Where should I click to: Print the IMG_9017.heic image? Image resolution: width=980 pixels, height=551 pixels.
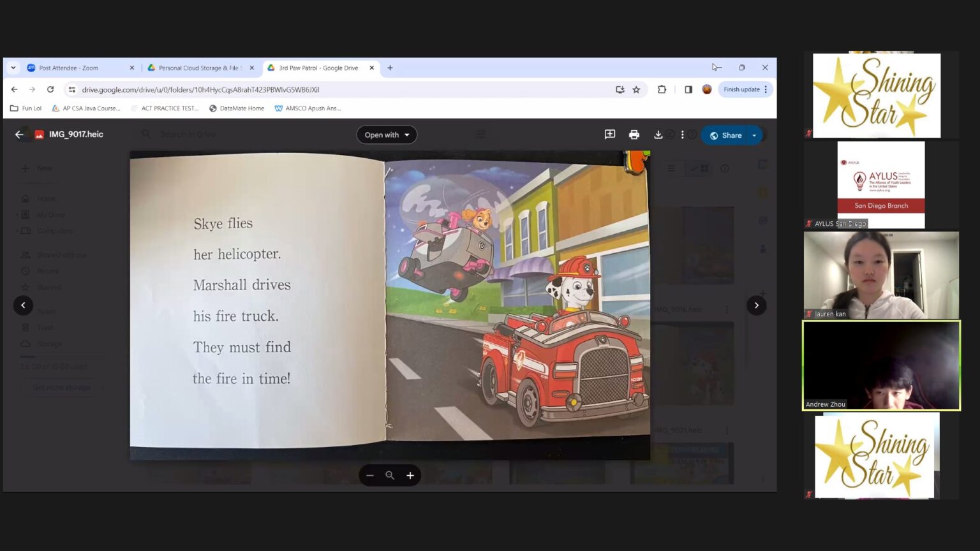[x=634, y=135]
